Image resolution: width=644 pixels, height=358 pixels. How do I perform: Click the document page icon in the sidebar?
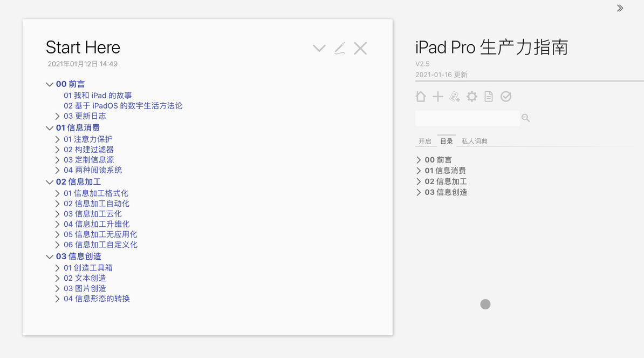[x=489, y=97]
